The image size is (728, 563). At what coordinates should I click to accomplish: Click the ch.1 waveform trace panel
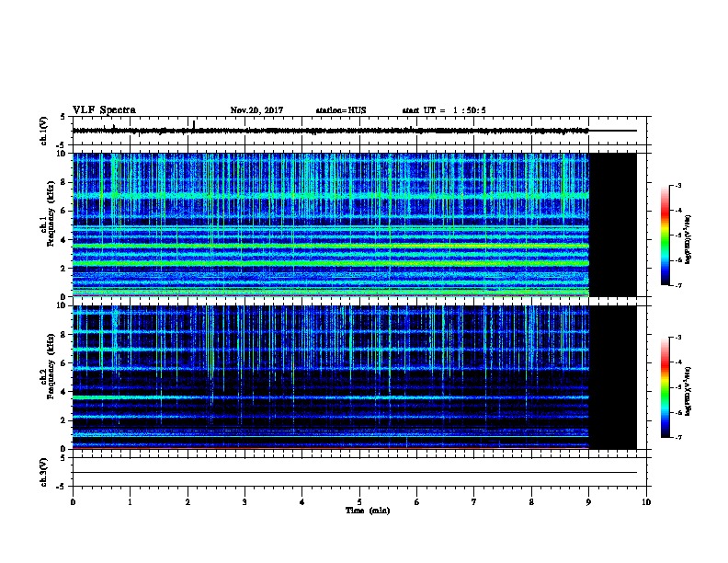pyautogui.click(x=359, y=131)
